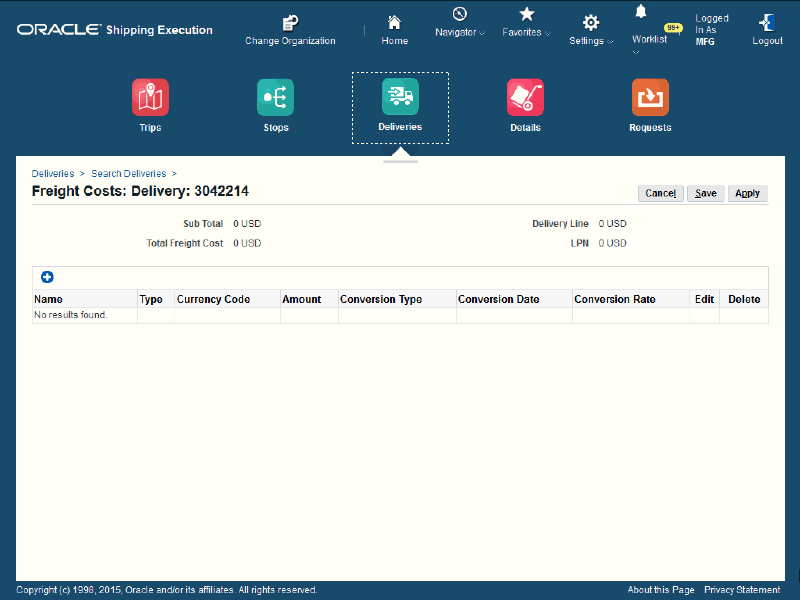The image size is (800, 600).
Task: Select the Deliveries truck icon
Action: coord(401,96)
